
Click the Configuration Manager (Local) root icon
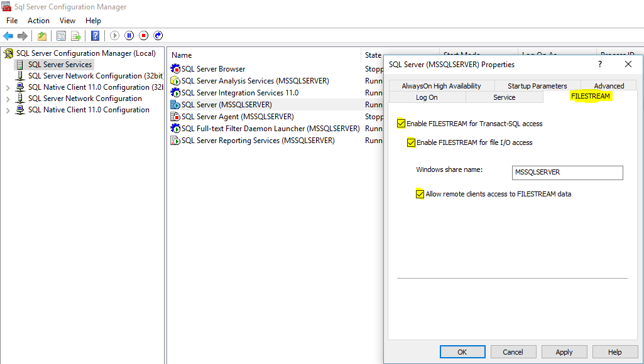point(8,53)
